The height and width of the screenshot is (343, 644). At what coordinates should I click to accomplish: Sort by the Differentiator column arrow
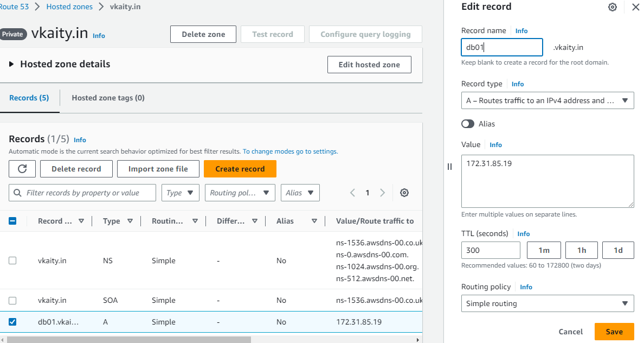(255, 221)
